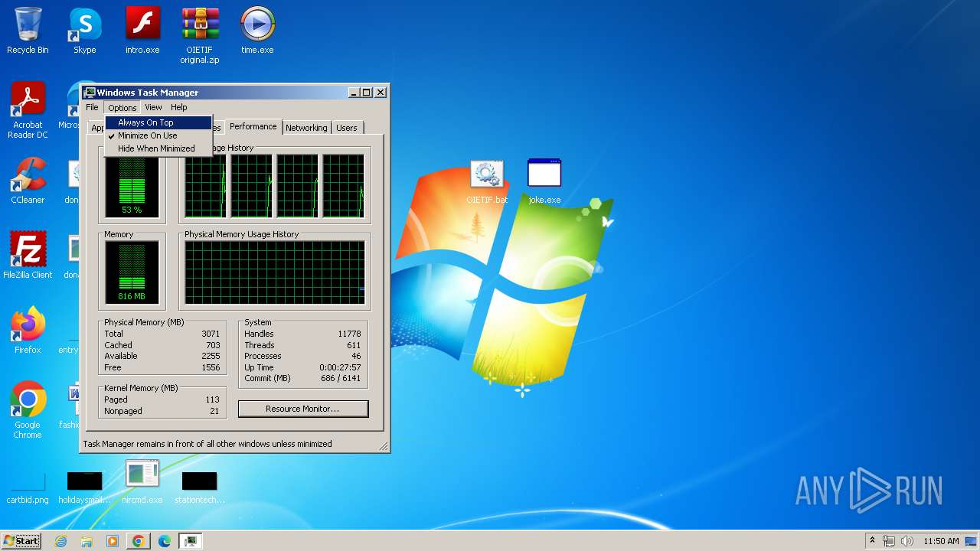
Task: Click the Processes count 46
Action: (x=356, y=357)
